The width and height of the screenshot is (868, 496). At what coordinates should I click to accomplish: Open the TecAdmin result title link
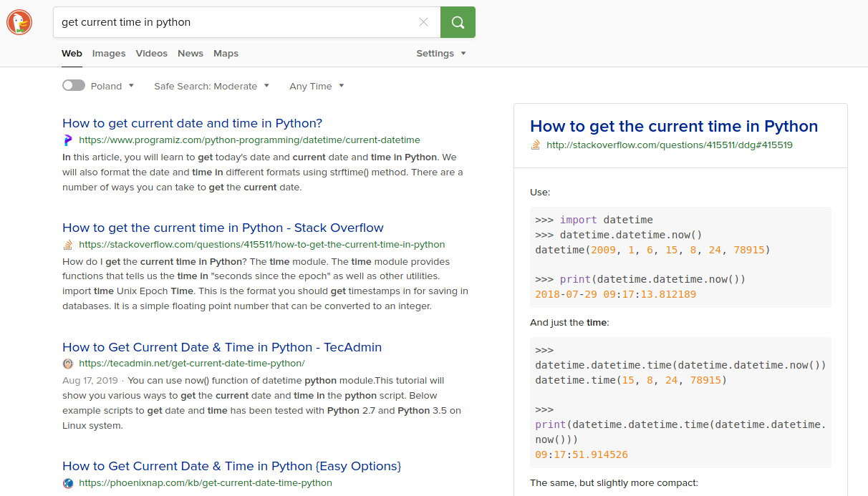pos(222,347)
